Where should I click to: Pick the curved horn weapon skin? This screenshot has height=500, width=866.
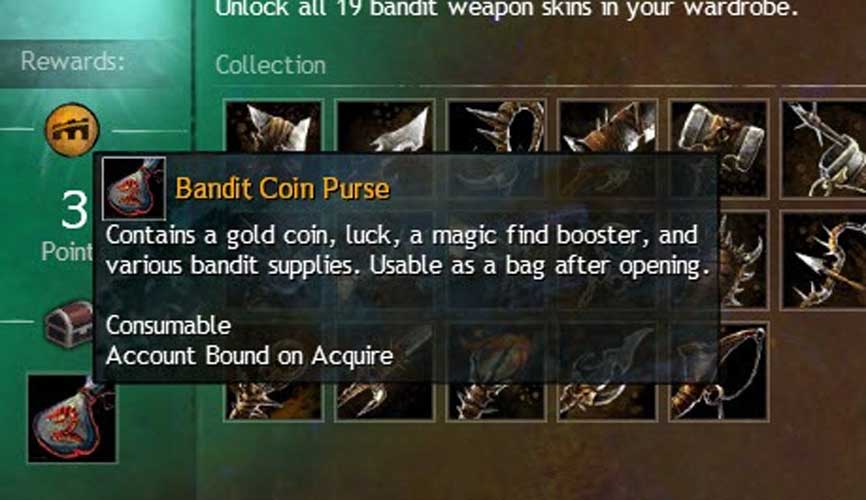coord(607,400)
